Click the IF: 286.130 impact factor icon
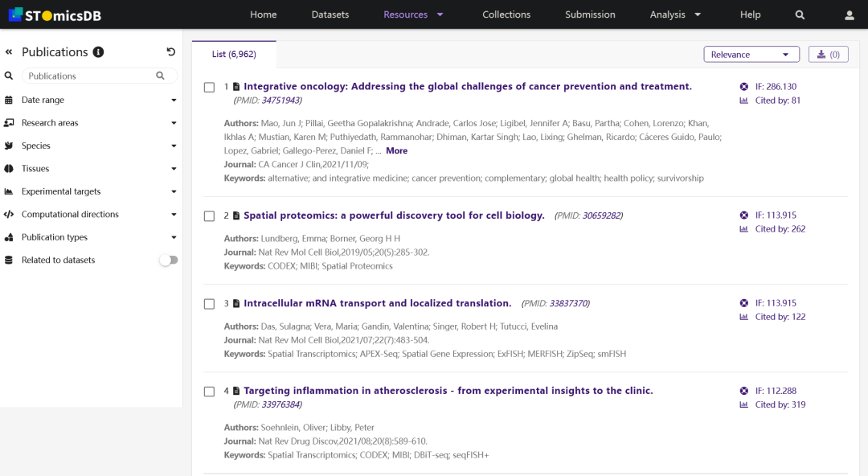868x476 pixels. [744, 87]
